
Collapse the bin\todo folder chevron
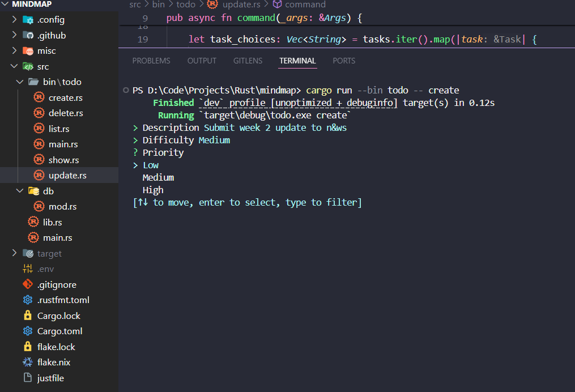click(20, 82)
